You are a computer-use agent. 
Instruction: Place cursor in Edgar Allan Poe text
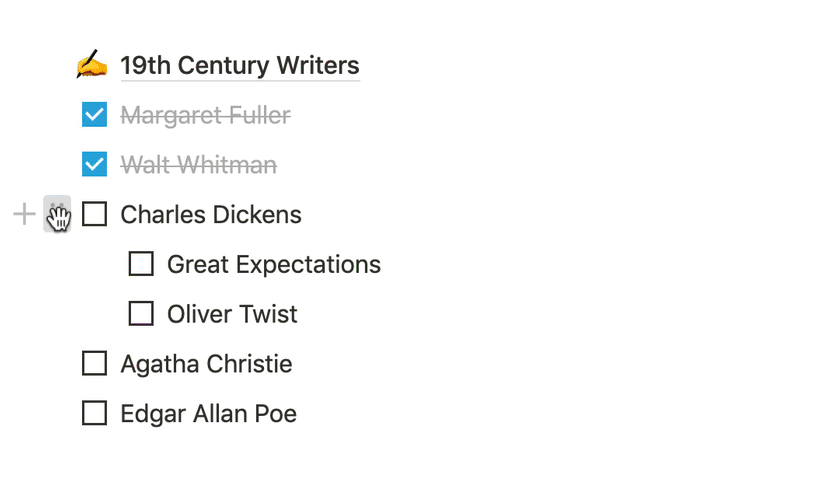208,413
